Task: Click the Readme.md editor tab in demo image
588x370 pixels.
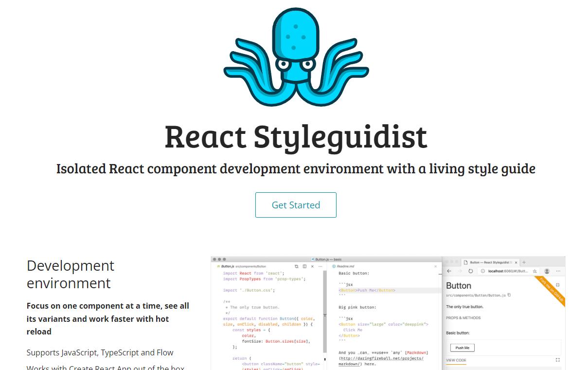Action: click(x=343, y=266)
